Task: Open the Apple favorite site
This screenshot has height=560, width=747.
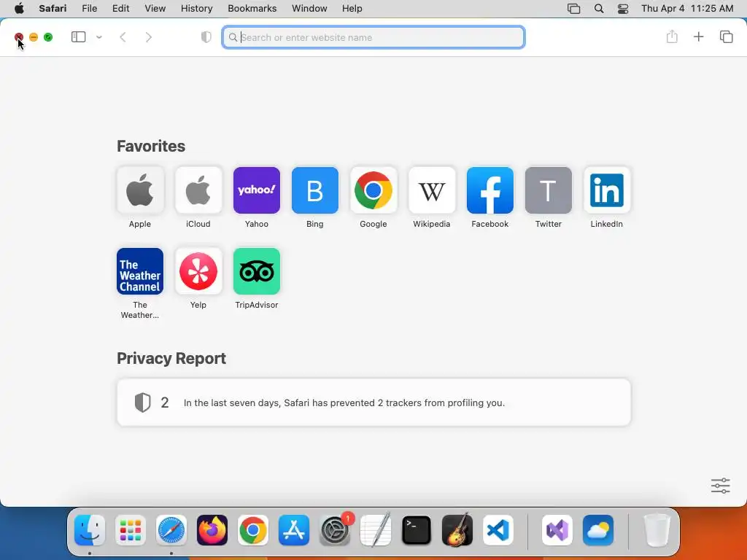Action: pos(139,190)
